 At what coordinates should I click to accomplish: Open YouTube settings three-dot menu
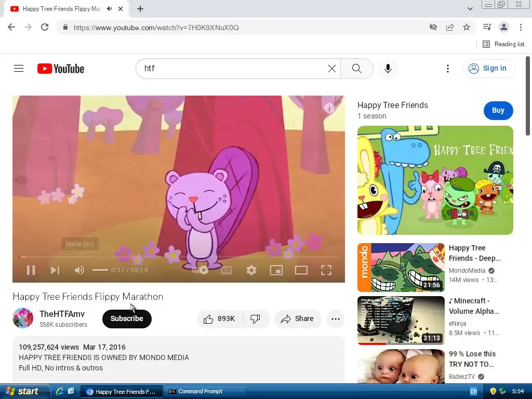pyautogui.click(x=448, y=69)
